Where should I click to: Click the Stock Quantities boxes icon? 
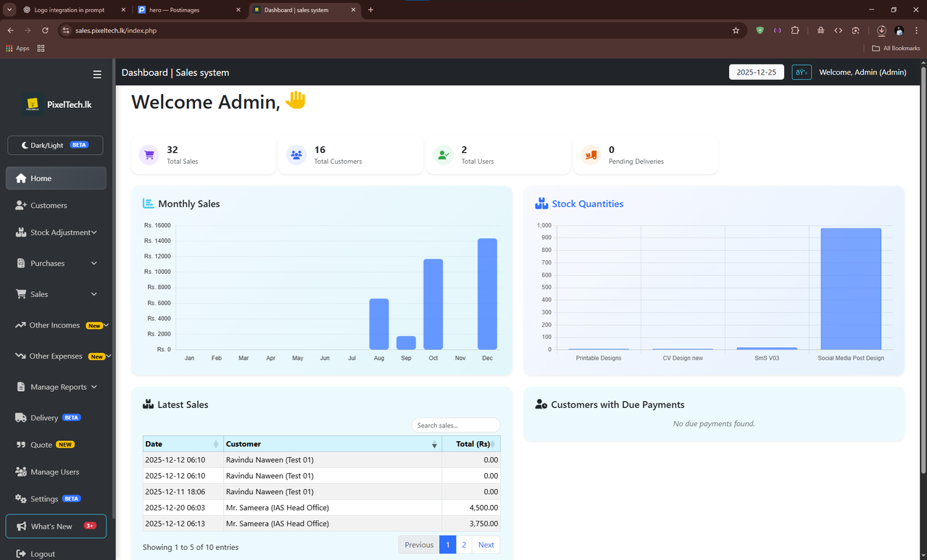pyautogui.click(x=541, y=204)
